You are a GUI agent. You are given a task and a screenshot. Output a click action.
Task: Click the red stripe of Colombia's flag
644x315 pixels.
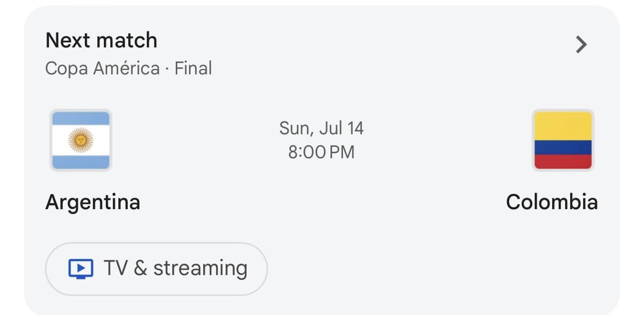point(563,161)
